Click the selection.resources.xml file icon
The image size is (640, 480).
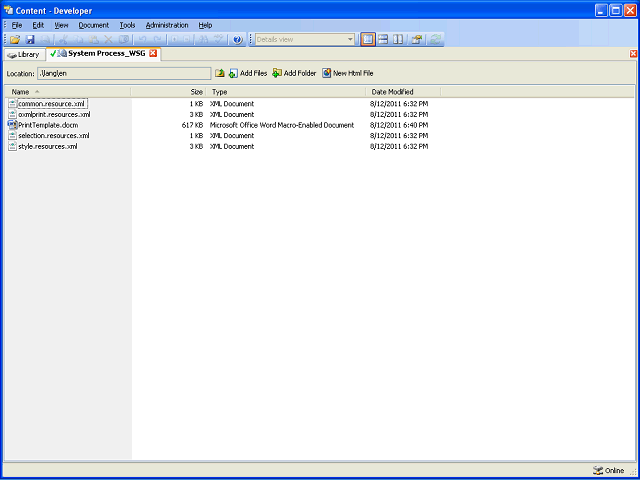12,136
